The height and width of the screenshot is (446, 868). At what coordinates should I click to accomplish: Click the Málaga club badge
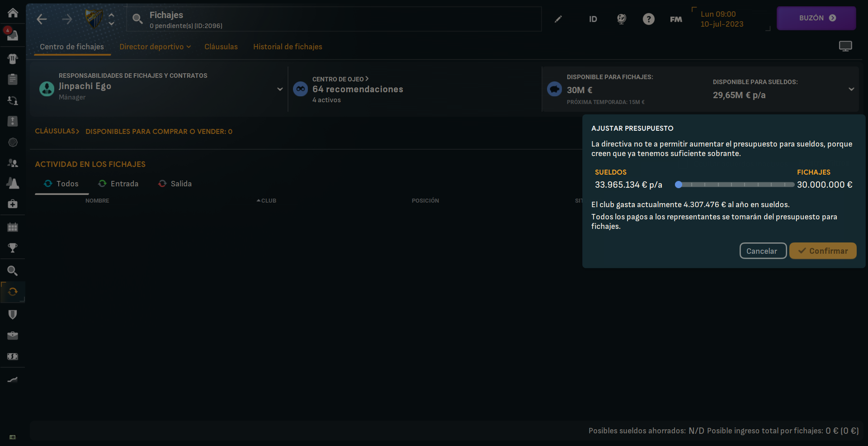tap(94, 19)
